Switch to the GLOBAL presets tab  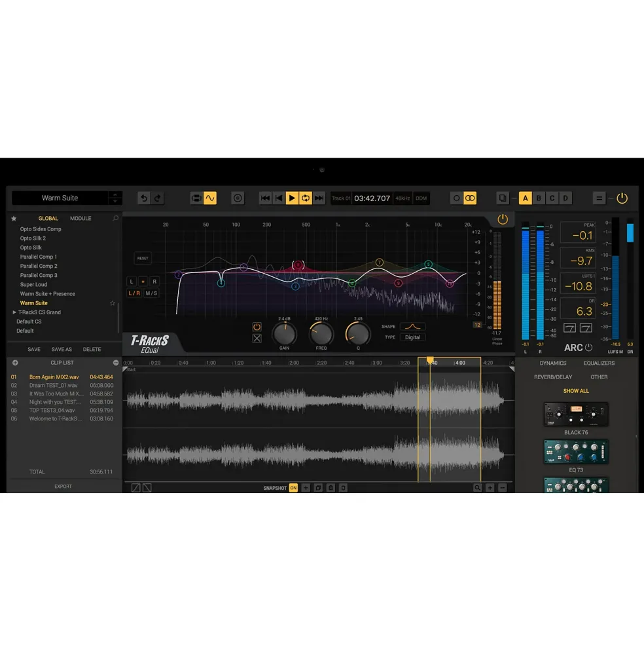click(48, 219)
